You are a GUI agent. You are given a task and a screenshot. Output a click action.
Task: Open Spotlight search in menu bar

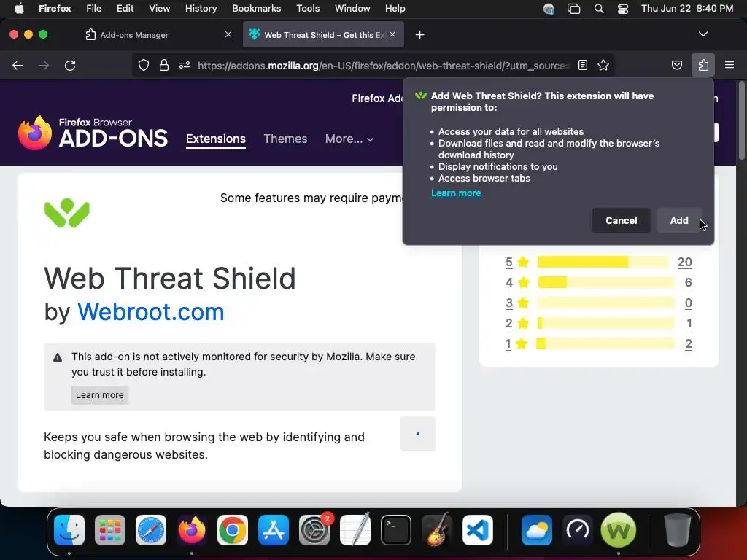599,9
